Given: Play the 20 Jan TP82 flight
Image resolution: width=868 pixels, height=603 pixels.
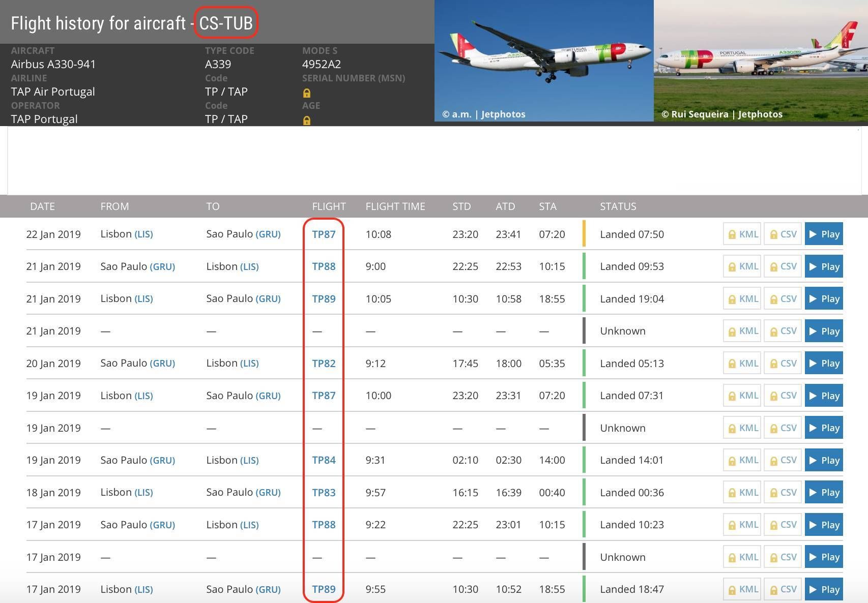Looking at the screenshot, I should coord(823,364).
